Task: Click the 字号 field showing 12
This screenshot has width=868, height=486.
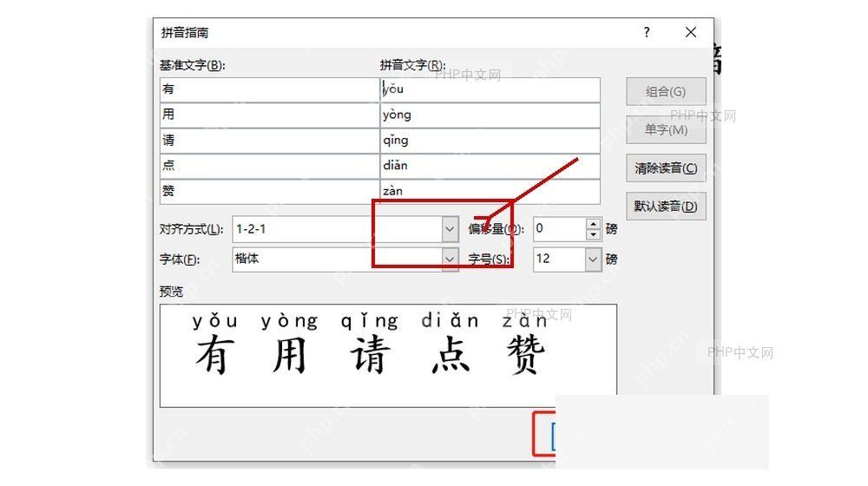Action: (x=560, y=259)
